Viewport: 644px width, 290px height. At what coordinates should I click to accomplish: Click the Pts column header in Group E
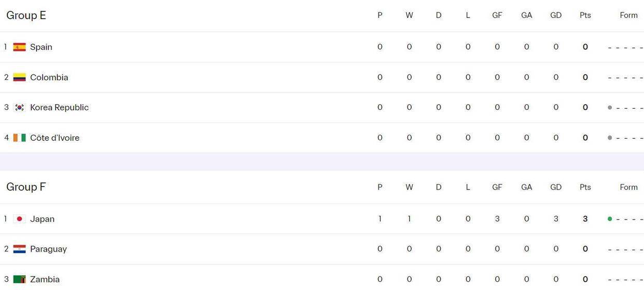pos(585,16)
